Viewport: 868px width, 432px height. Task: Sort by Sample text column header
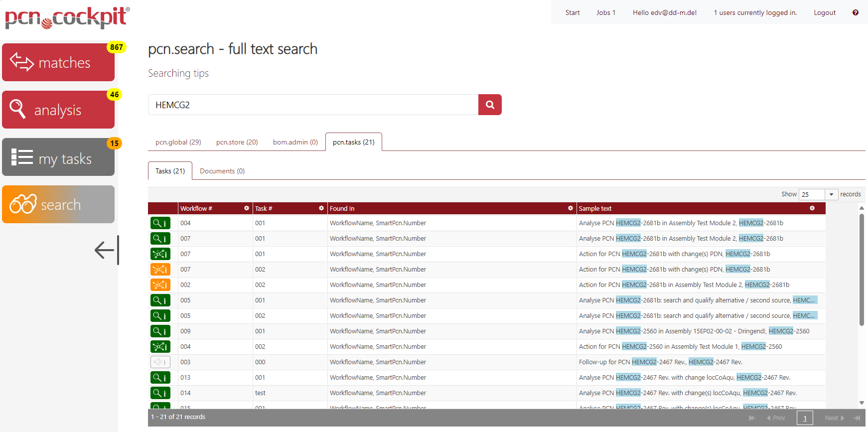(595, 208)
